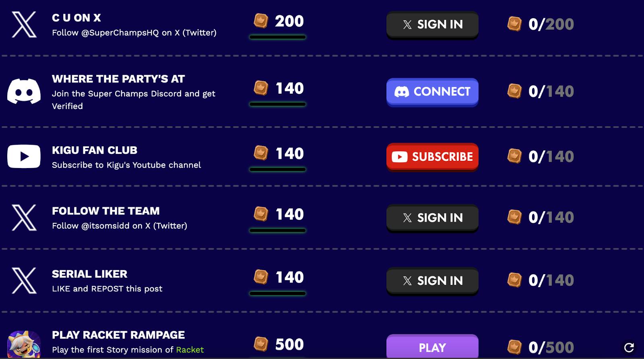
Task: Click the 0/140 counter for Discord quest
Action: (551, 91)
